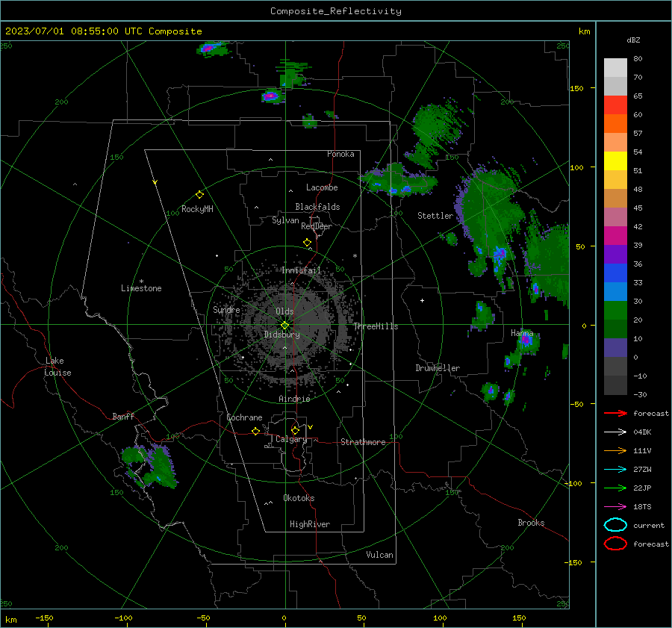Click the yellow diamond marker below RedDeer
This screenshot has width=672, height=628.
pyautogui.click(x=307, y=243)
